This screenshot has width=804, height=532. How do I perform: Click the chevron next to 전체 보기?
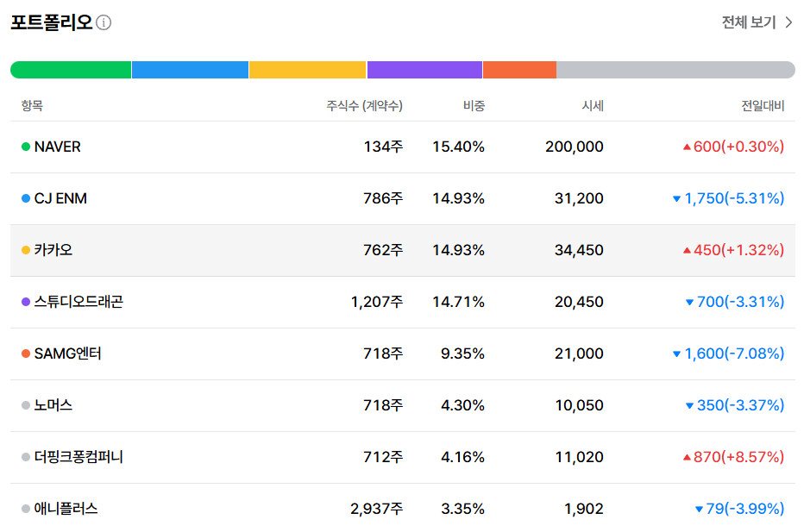click(788, 22)
